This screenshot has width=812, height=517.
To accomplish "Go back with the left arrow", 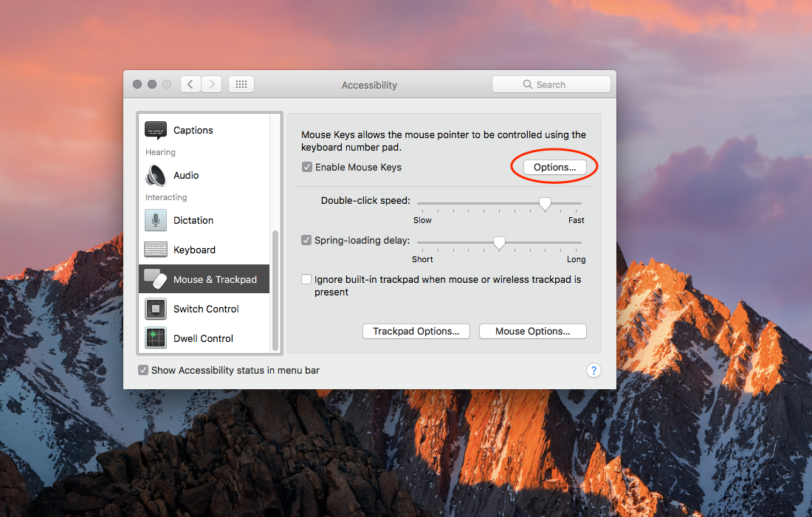I will click(x=190, y=84).
